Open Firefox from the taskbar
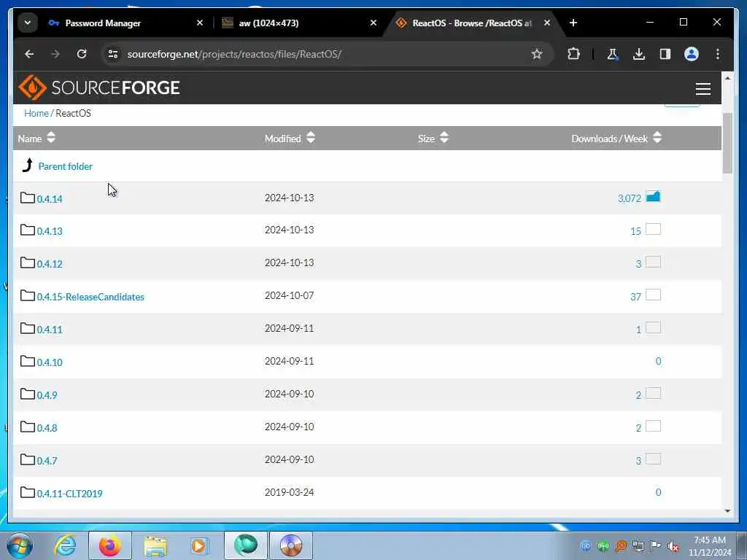 (x=110, y=545)
